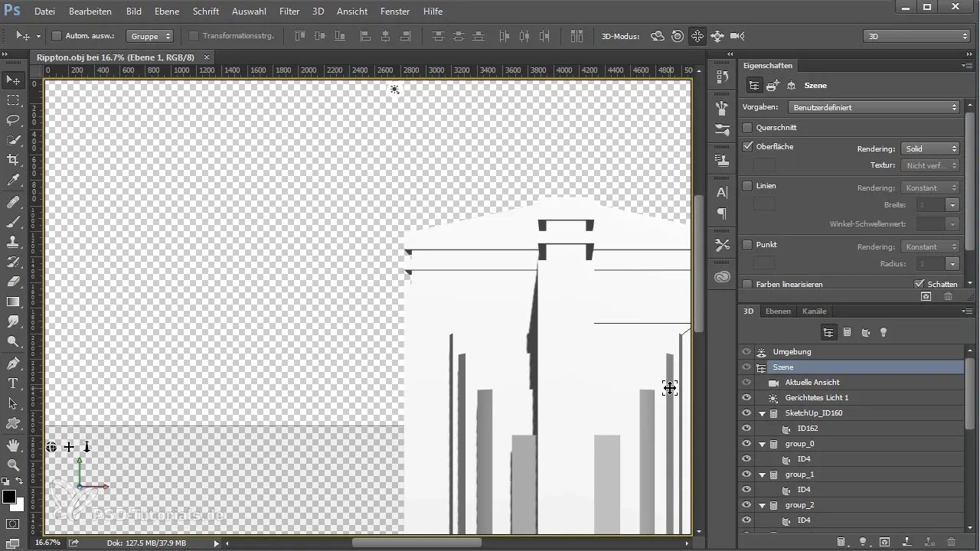Select the Gradient tool
Viewport: 980px width, 551px height.
click(x=13, y=302)
